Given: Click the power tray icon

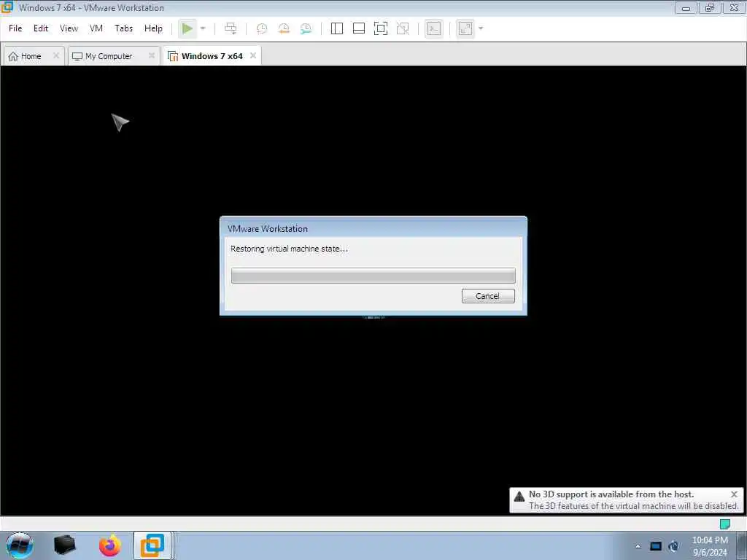Looking at the screenshot, I should pos(673,546).
